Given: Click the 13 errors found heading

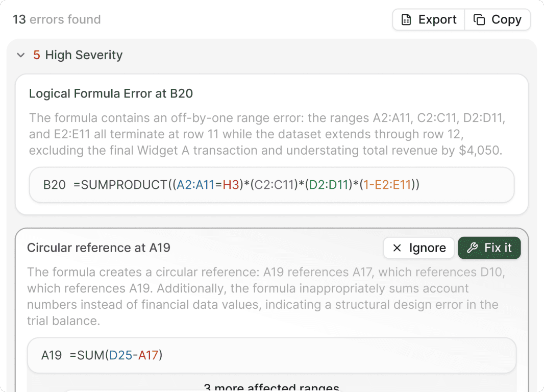Looking at the screenshot, I should pyautogui.click(x=56, y=19).
